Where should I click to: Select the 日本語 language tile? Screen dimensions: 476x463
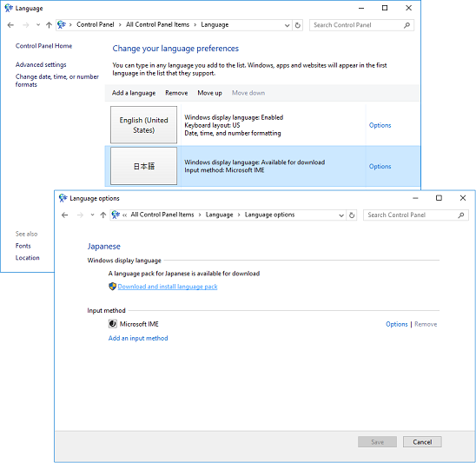[x=143, y=166]
